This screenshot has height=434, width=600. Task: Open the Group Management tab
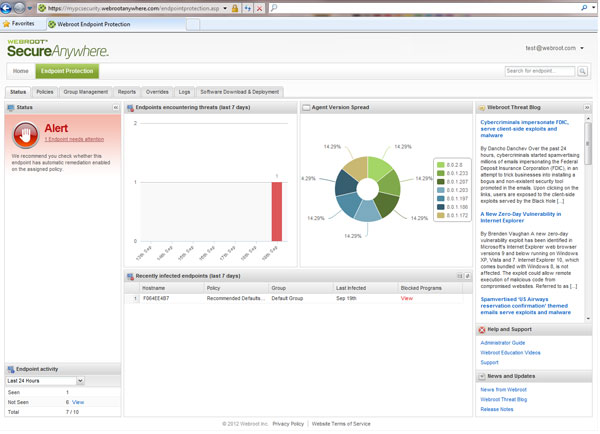tap(86, 92)
